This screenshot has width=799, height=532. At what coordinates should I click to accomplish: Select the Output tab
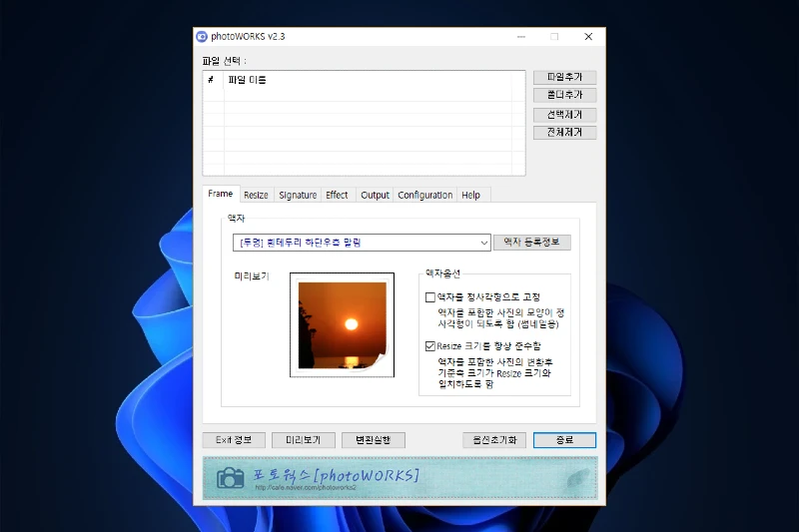375,195
